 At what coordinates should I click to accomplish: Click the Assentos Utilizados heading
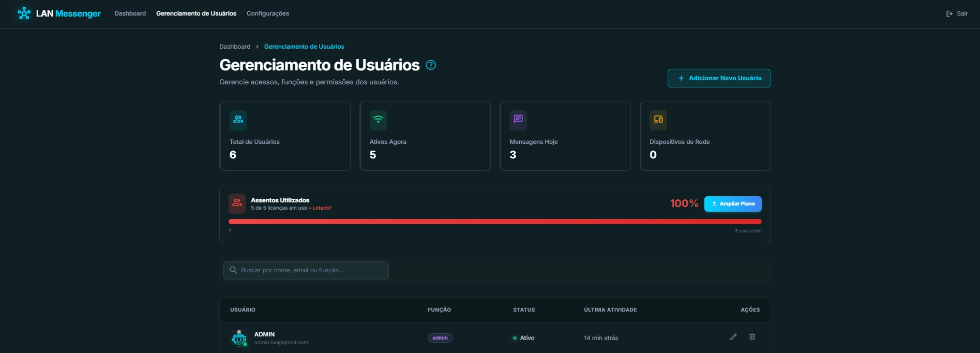(x=280, y=200)
